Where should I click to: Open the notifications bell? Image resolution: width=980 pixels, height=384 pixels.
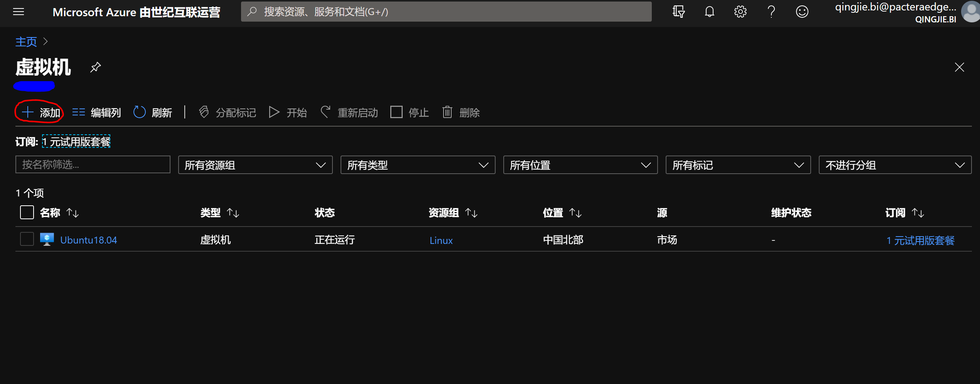point(710,12)
